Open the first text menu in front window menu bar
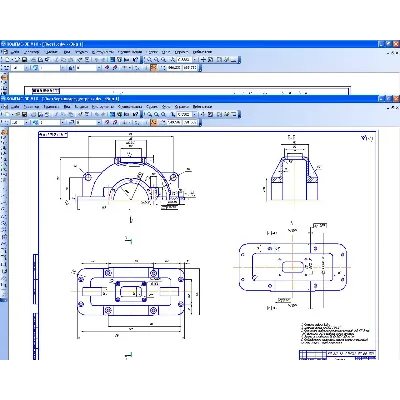400x400 pixels. 15,107
